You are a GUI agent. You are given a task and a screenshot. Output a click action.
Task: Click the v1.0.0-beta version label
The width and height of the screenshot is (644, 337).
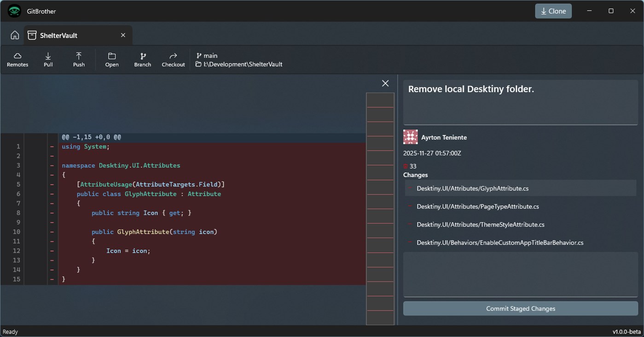pos(627,331)
